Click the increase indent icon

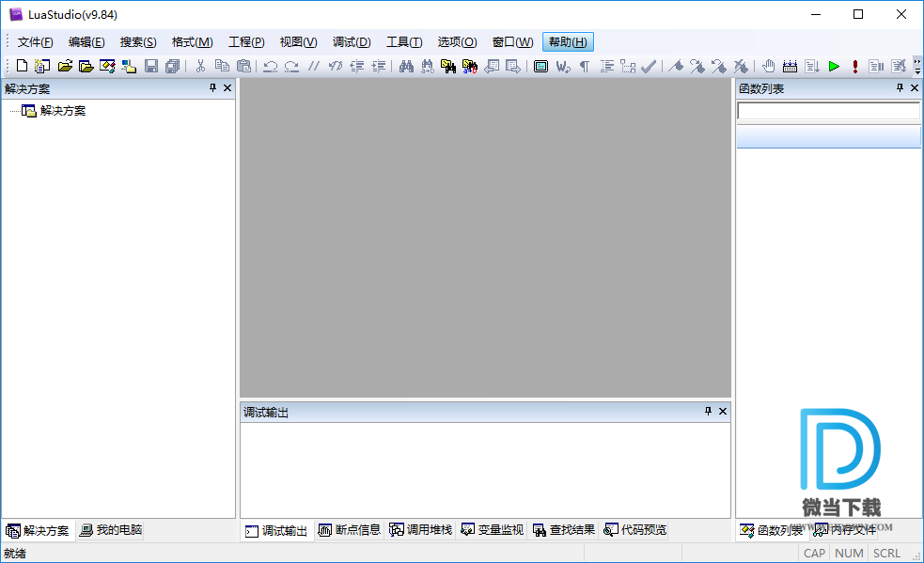(x=378, y=66)
